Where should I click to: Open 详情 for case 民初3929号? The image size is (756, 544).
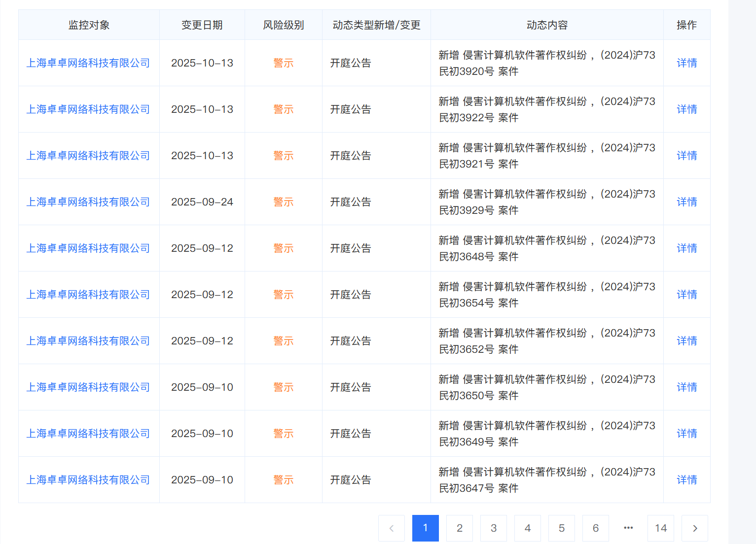coord(686,202)
